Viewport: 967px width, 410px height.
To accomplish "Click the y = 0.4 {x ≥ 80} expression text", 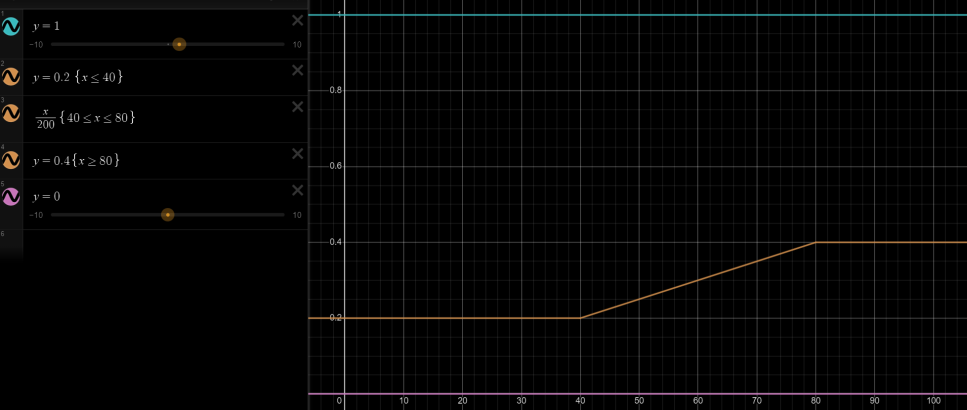I will click(76, 160).
